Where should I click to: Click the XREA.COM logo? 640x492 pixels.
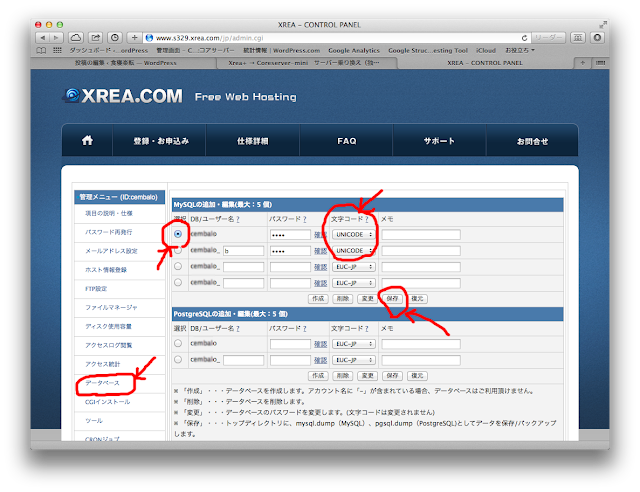(x=124, y=96)
